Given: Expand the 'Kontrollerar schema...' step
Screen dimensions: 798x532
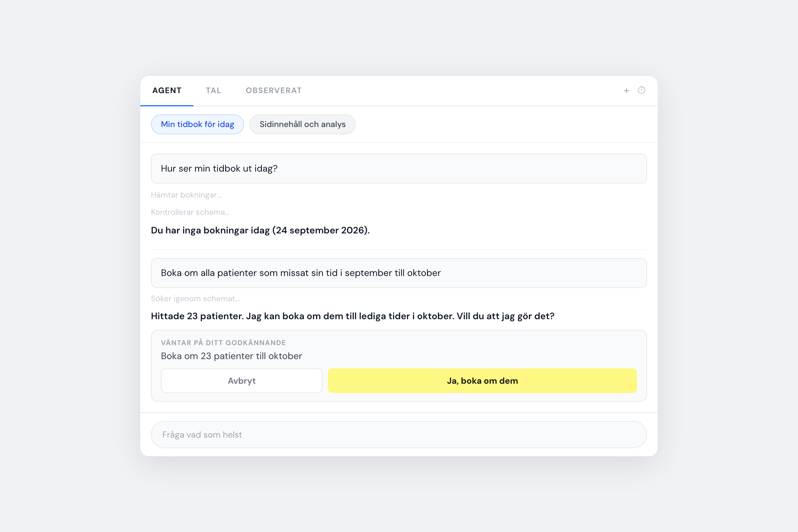Looking at the screenshot, I should pyautogui.click(x=190, y=212).
